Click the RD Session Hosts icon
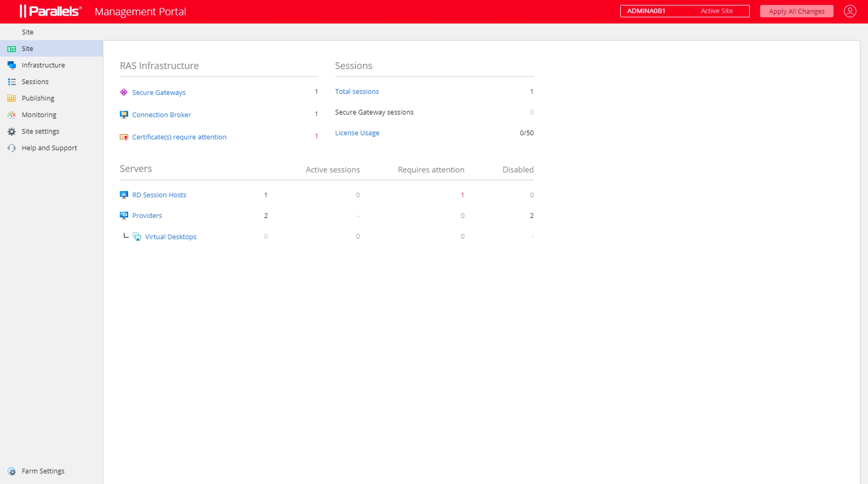Image resolution: width=868 pixels, height=484 pixels. 124,195
